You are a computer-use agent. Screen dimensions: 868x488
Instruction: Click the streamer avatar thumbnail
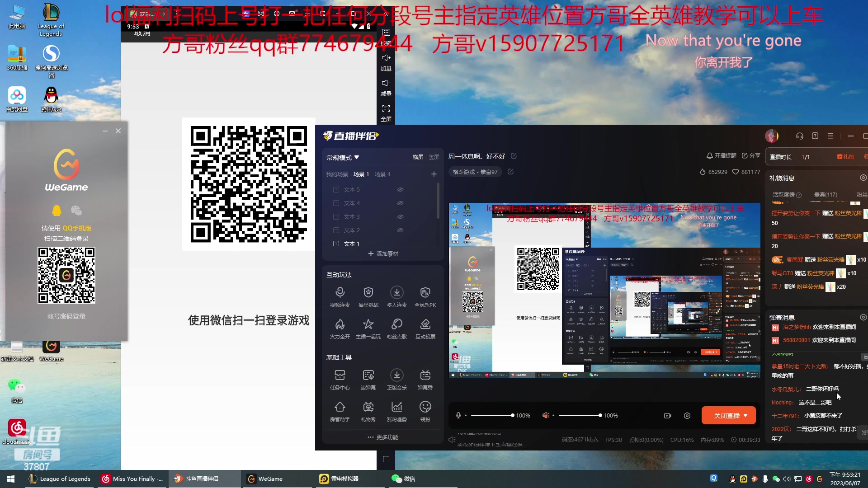click(771, 136)
